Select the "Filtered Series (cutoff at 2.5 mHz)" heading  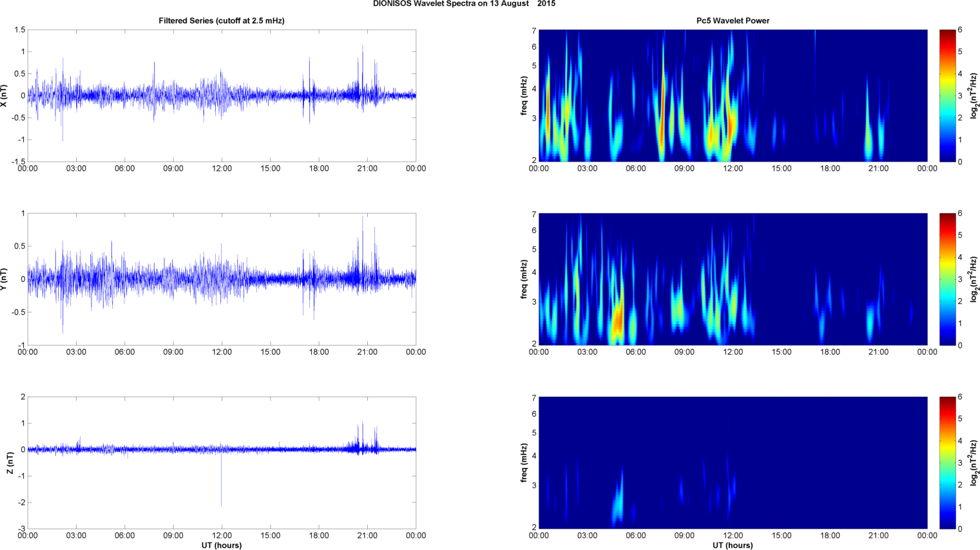coord(222,21)
